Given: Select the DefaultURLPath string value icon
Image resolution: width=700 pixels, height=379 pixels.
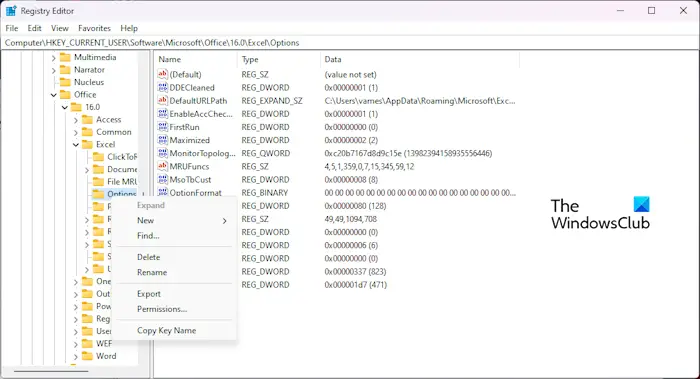Looking at the screenshot, I should tap(162, 100).
